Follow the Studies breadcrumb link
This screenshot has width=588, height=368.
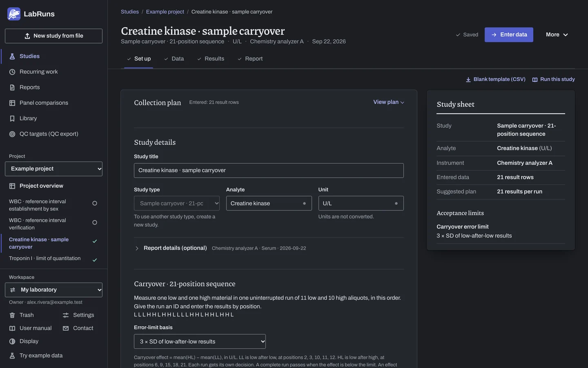[130, 12]
